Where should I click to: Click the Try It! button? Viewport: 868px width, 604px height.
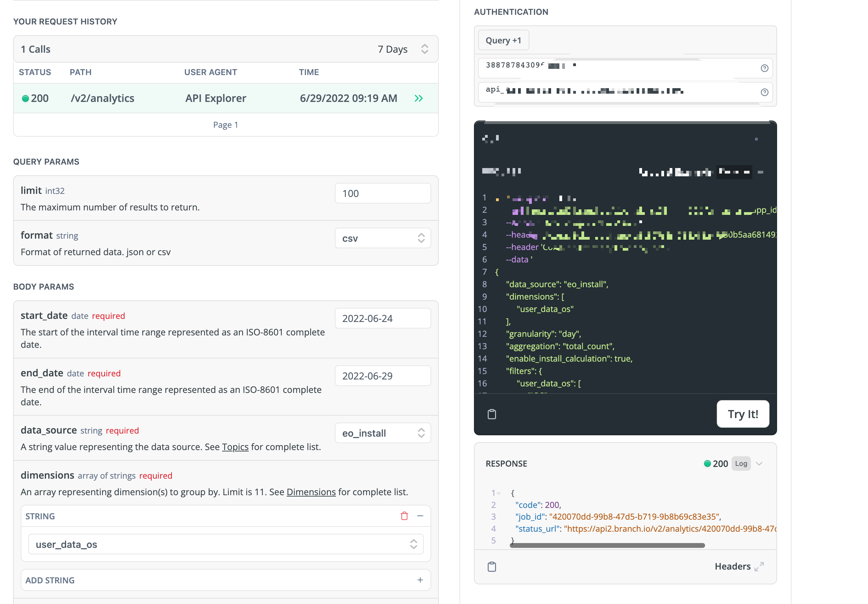[x=743, y=414]
